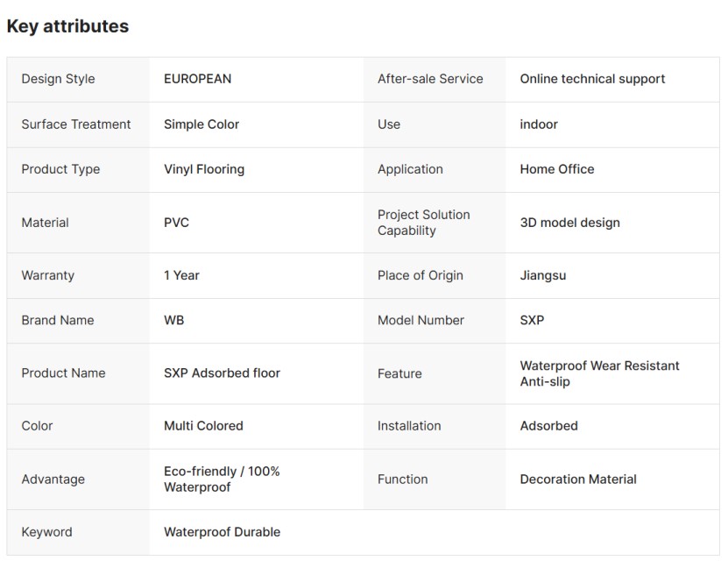Click the Decoration Material function value
Image resolution: width=728 pixels, height=568 pixels.
click(x=578, y=479)
